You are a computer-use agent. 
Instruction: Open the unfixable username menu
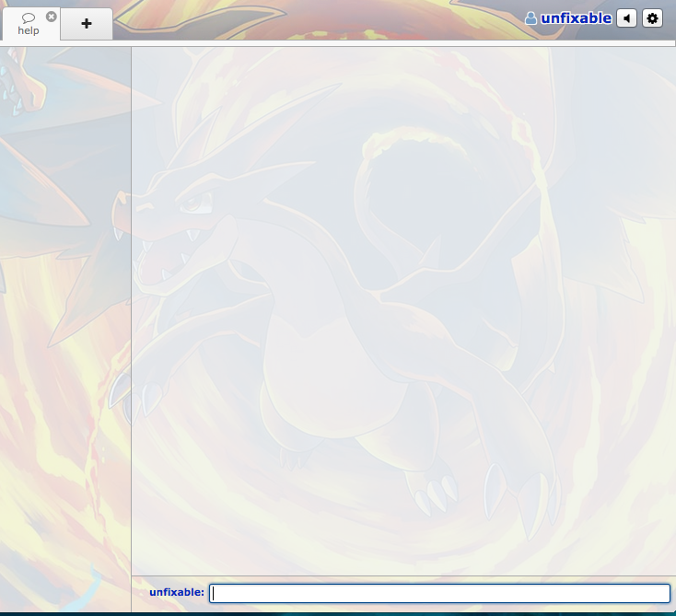click(576, 18)
